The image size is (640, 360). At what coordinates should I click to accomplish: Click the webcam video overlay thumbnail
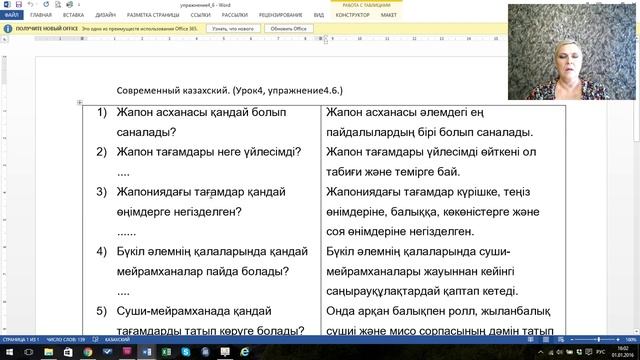tap(571, 52)
